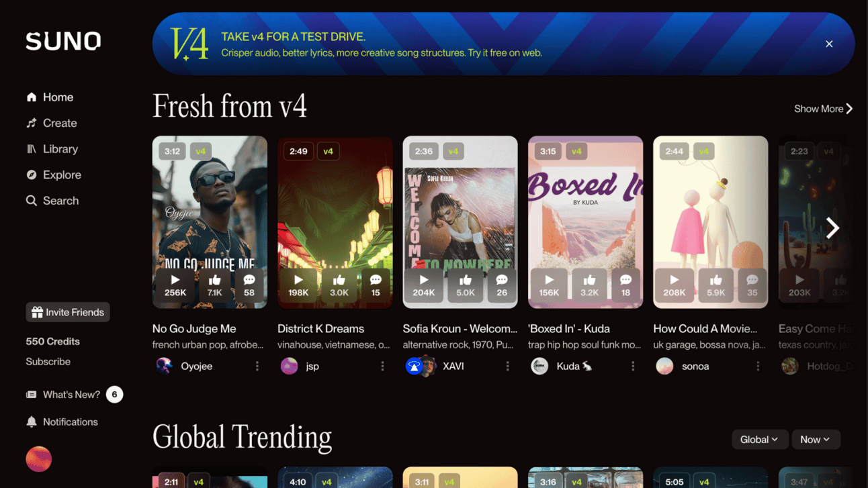Click Show More for Fresh from v4
Viewport: 868px width, 488px height.
pos(824,109)
